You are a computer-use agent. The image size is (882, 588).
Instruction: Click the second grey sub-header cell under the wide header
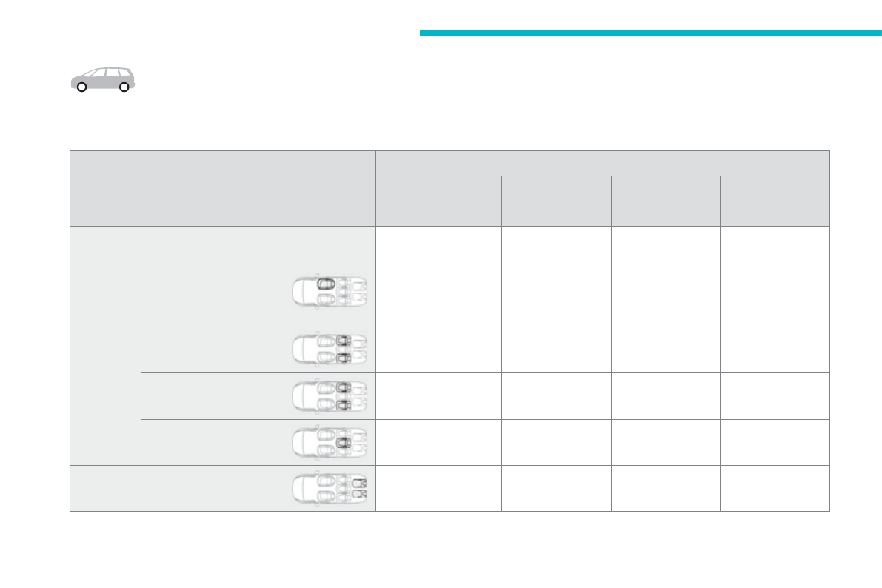coord(556,201)
